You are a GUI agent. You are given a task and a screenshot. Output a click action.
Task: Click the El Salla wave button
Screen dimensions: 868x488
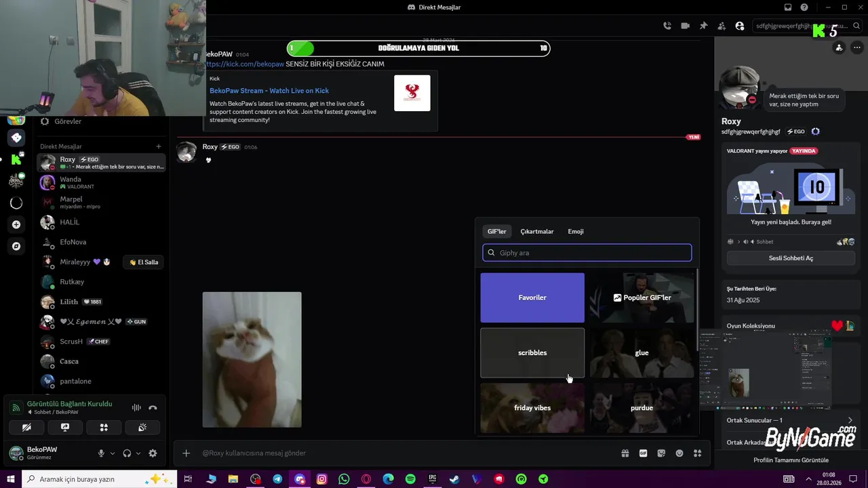click(144, 262)
